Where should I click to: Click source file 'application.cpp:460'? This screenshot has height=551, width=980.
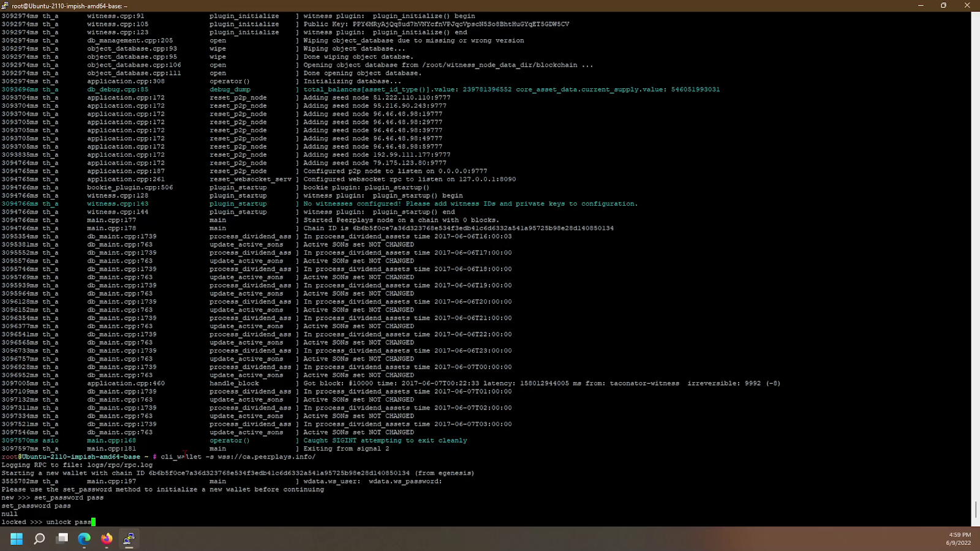pyautogui.click(x=126, y=383)
